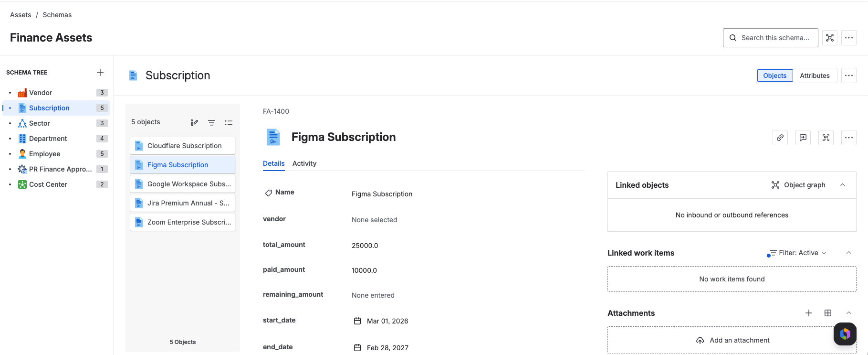
Task: Open the floating assistant icon
Action: tap(845, 334)
